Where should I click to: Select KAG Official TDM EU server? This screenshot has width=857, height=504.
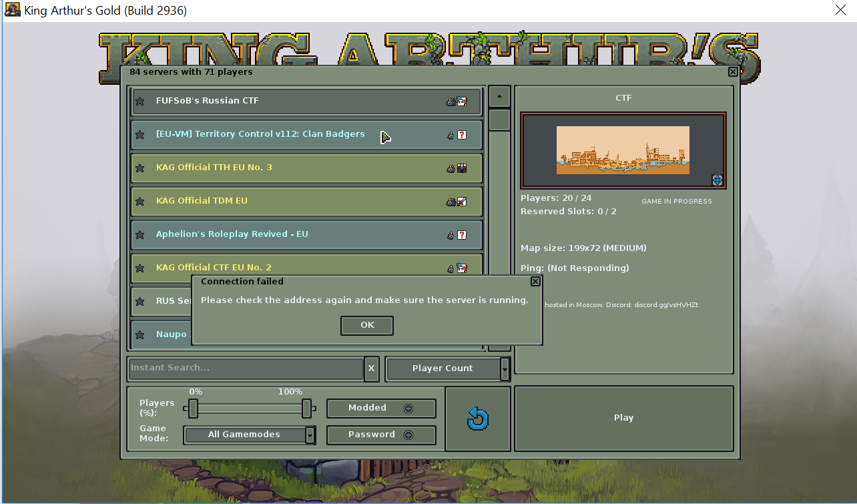tap(306, 202)
